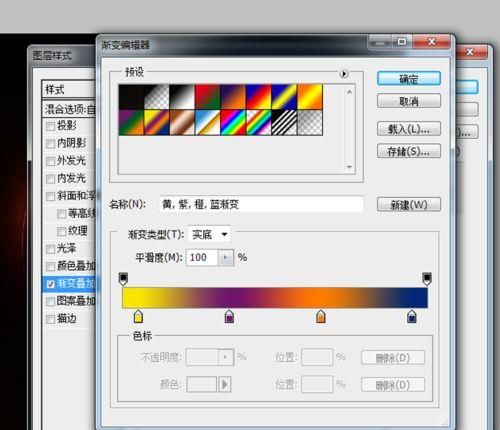Open the 渐变类型 gradient type dropdown
The image size is (500, 430).
210,234
